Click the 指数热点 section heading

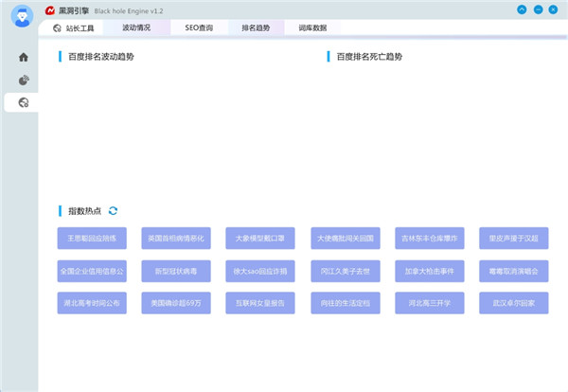point(85,211)
